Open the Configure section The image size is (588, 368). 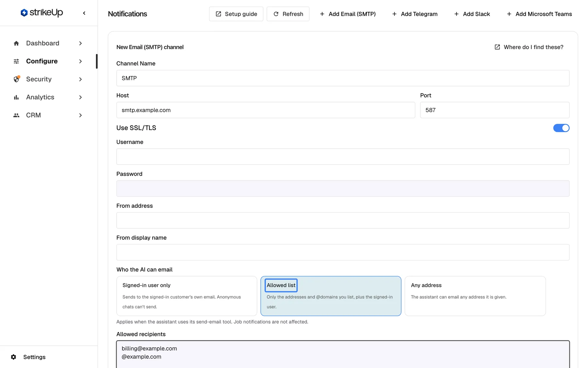(x=48, y=61)
